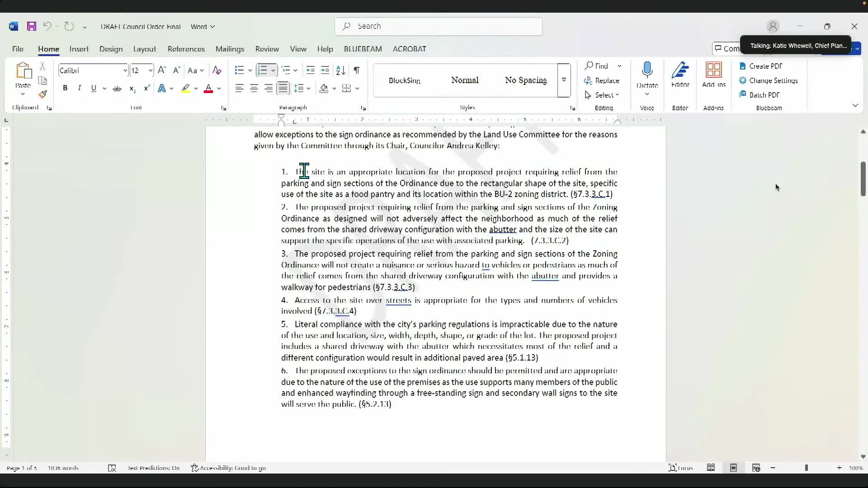Undo the last action
The width and height of the screenshot is (868, 488).
tap(47, 26)
